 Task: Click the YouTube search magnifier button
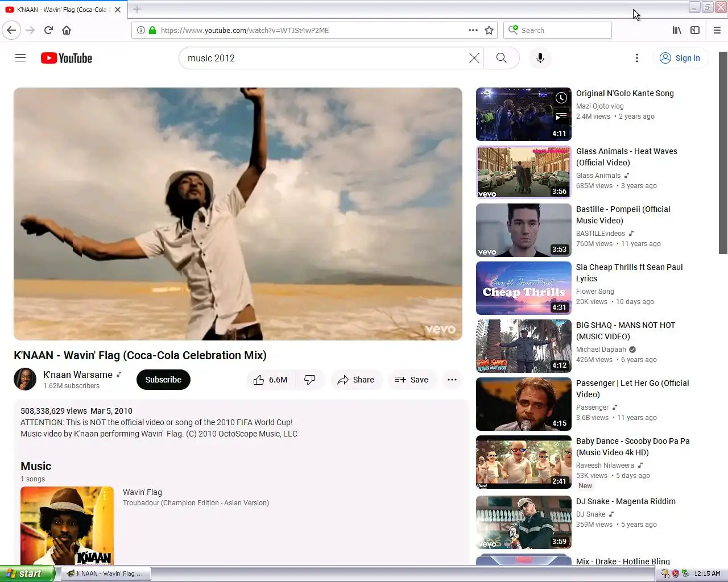point(501,58)
